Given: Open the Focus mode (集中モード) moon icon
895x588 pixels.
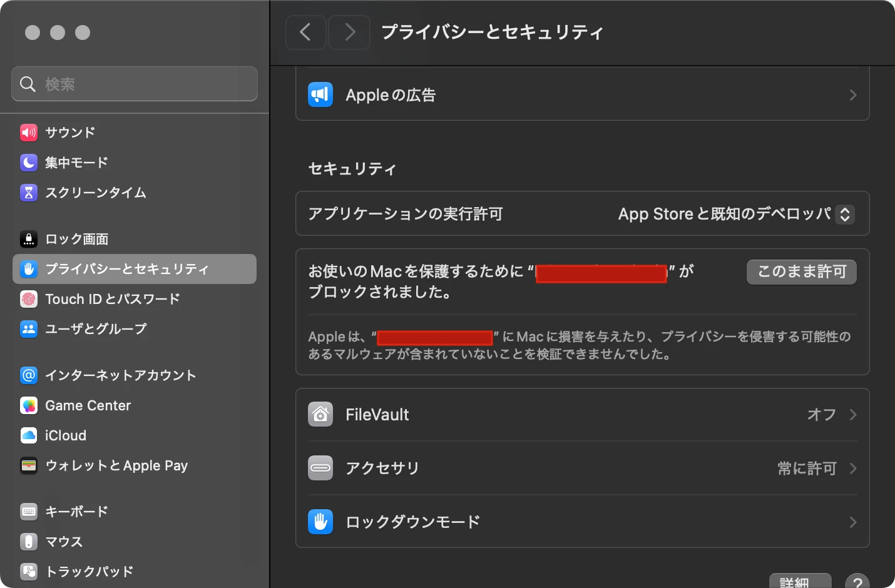Looking at the screenshot, I should point(29,163).
